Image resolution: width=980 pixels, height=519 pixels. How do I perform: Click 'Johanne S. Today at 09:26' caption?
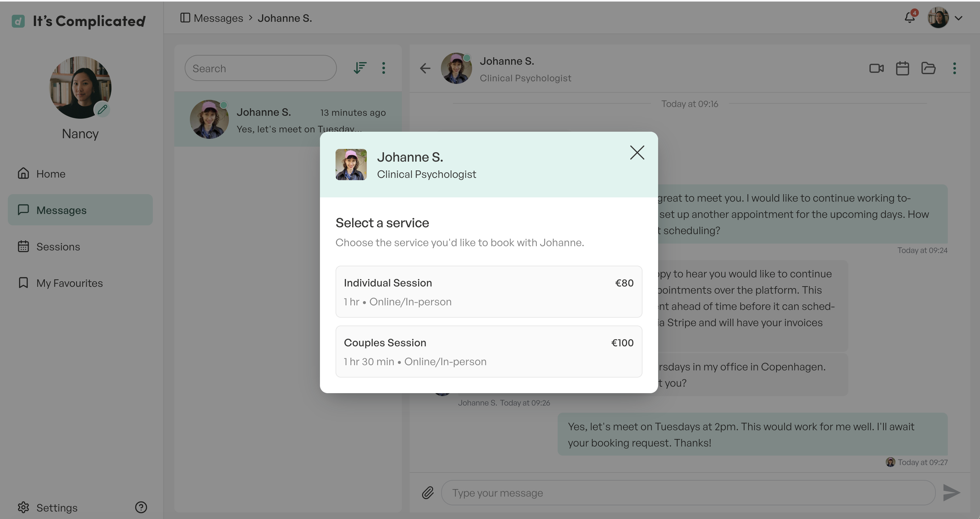504,403
